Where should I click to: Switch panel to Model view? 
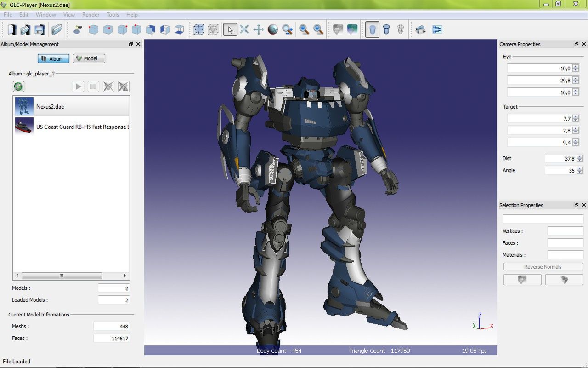point(89,58)
